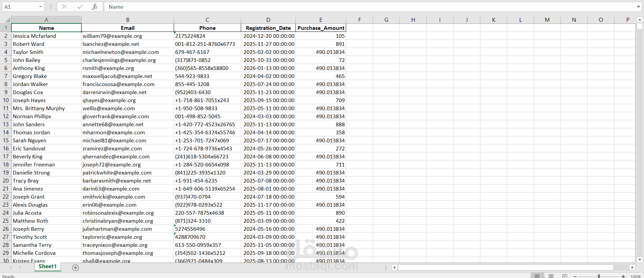
Task: Select the amount cell 711
Action: (321, 164)
